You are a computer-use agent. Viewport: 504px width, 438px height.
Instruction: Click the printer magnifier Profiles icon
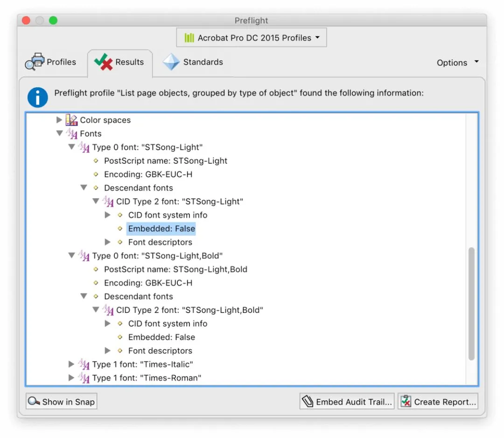[35, 62]
